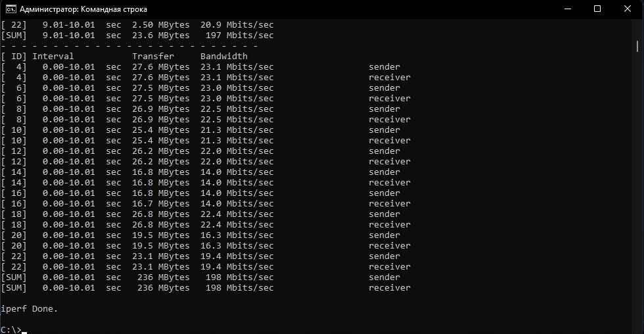Click 'receiver' label for stream ID 14

(x=390, y=182)
